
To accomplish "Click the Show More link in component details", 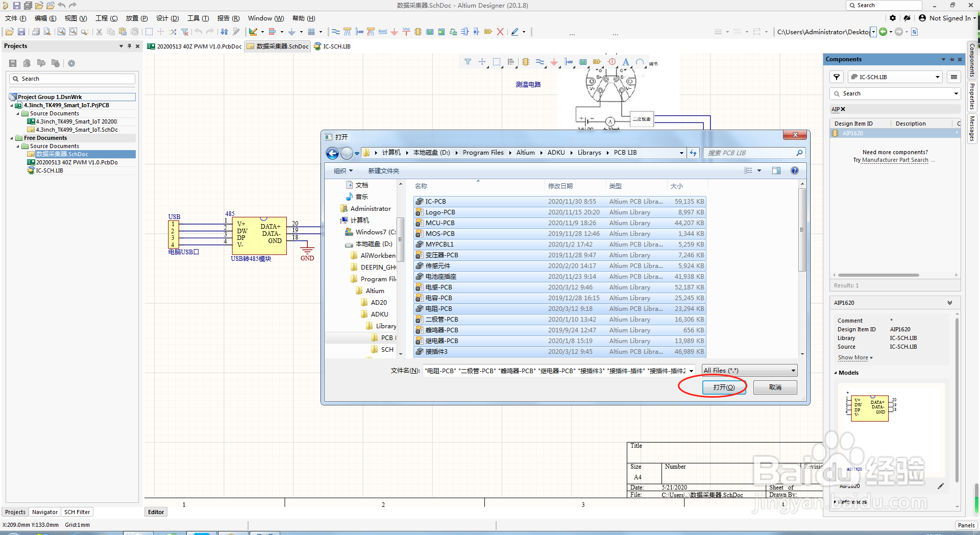I will pos(853,358).
